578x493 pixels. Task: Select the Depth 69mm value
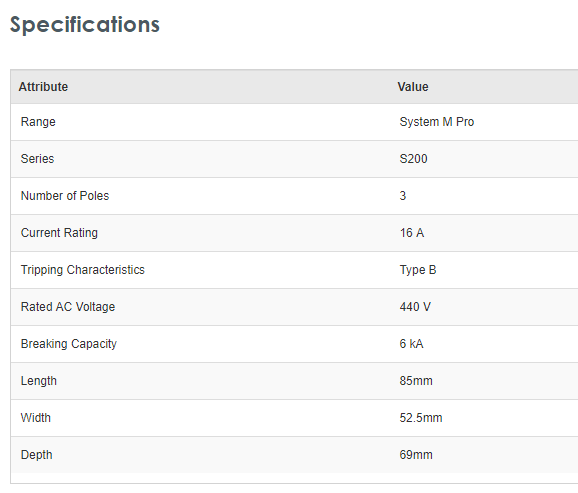[x=416, y=455]
